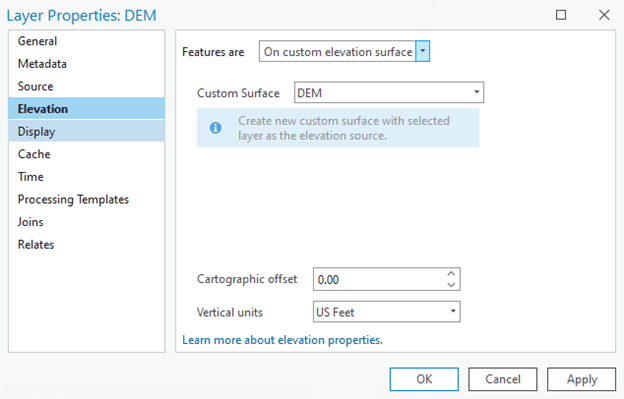Image resolution: width=624 pixels, height=399 pixels.
Task: Click the Custom Surface label
Action: click(x=238, y=93)
